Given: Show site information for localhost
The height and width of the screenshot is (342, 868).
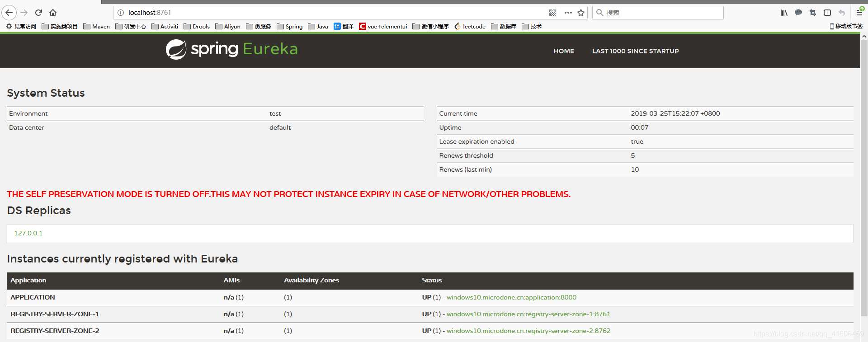Looking at the screenshot, I should [x=121, y=13].
